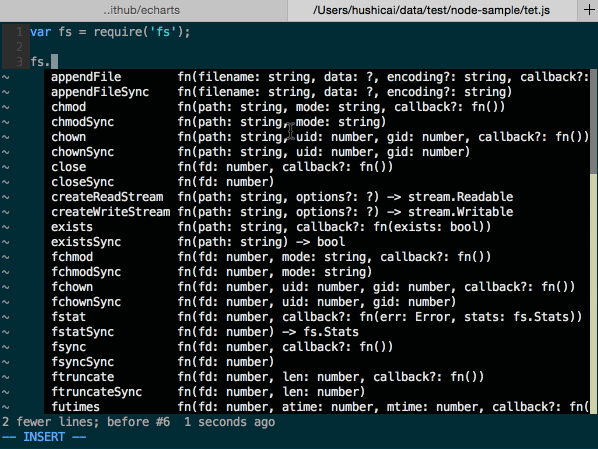Choose createWriteStream suggestion
This screenshot has height=449, width=598.
point(317,212)
